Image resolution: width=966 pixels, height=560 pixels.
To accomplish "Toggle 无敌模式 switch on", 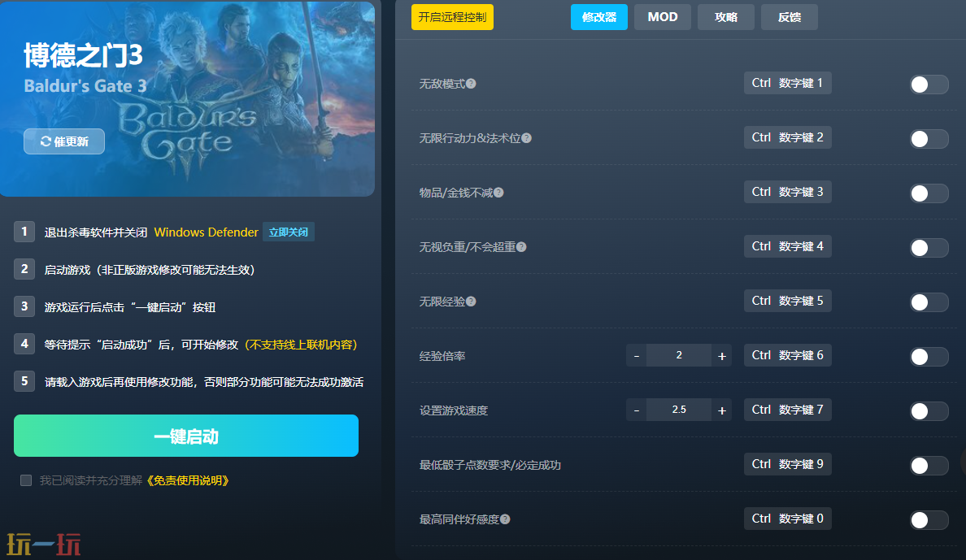I will 929,85.
